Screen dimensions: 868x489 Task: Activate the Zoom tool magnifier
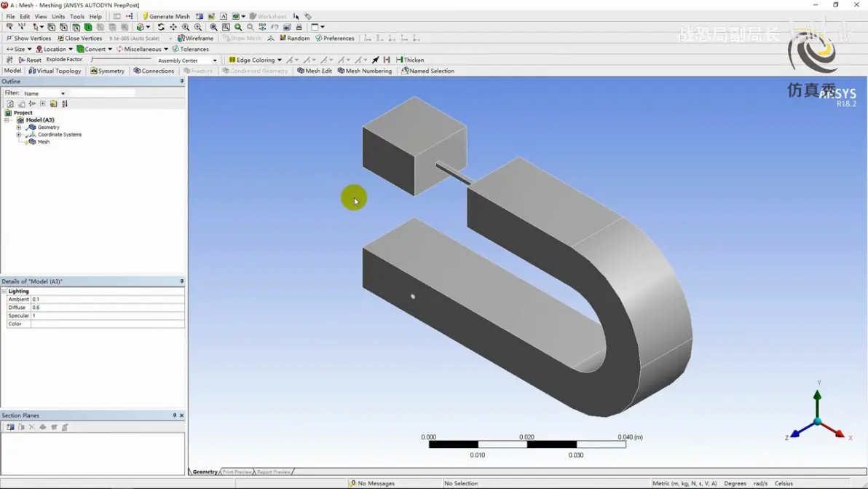click(x=186, y=26)
